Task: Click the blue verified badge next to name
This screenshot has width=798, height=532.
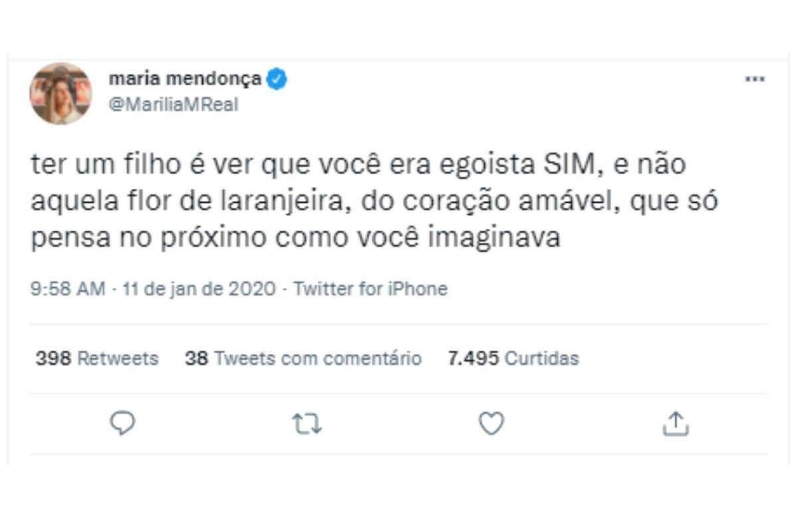Action: (276, 78)
